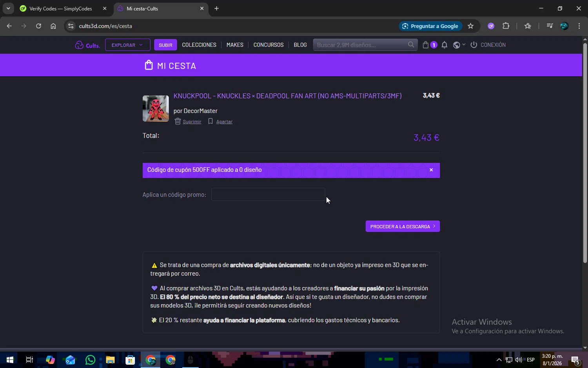Open Outlook from the taskbar

point(70,360)
